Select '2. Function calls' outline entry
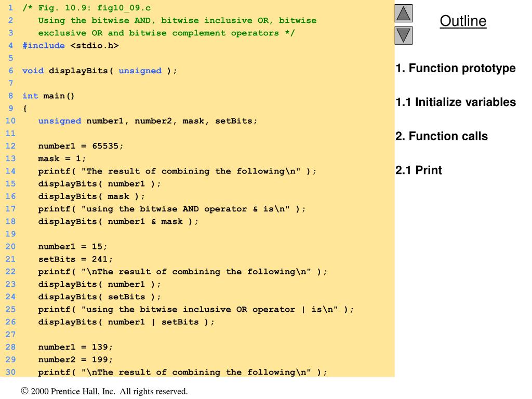The image size is (532, 399). tap(442, 136)
